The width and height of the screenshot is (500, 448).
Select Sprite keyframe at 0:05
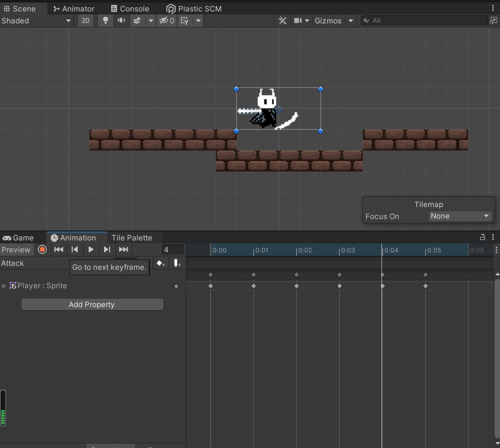coord(425,286)
